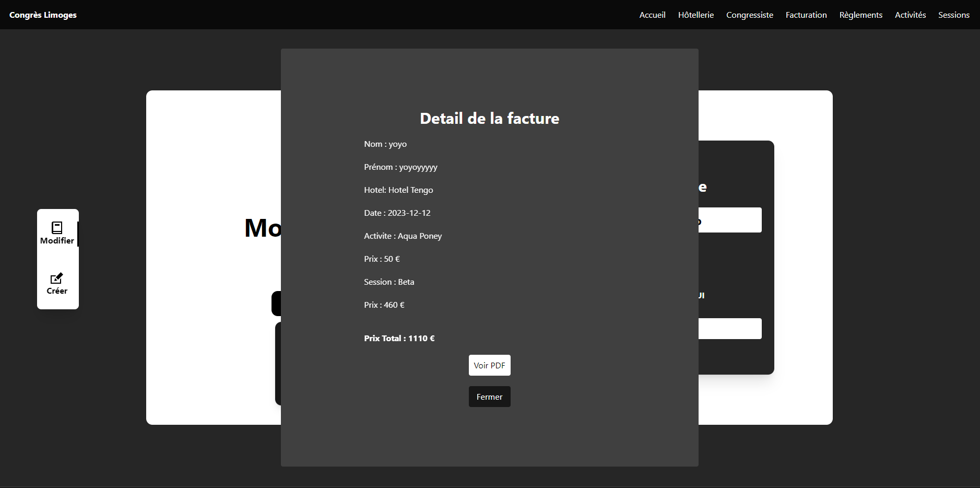Click the 'Session : Beta' line
This screenshot has width=980, height=488.
click(389, 282)
